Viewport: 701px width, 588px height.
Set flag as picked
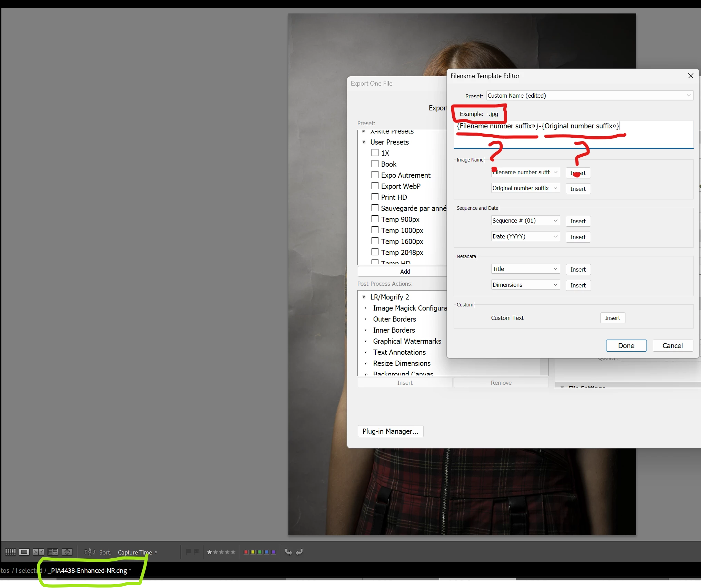pyautogui.click(x=188, y=551)
